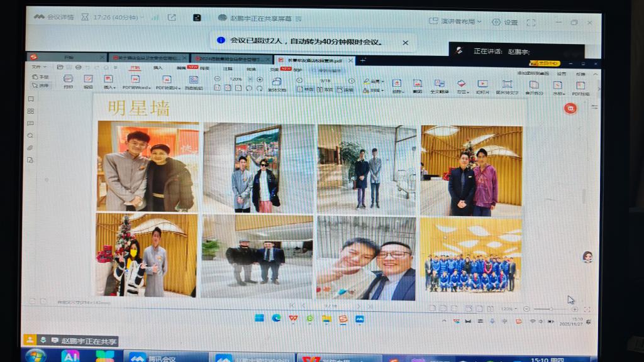Switch to the Insert ribbon tab
The height and width of the screenshot is (362, 644).
(158, 68)
